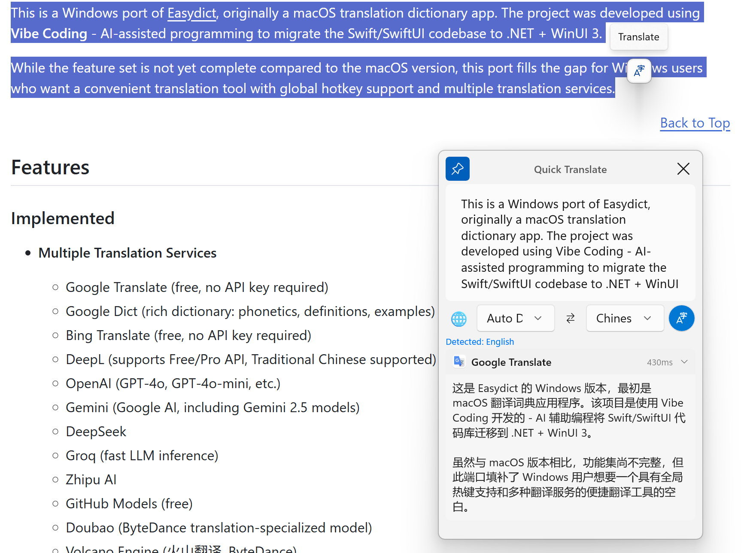Viewport: 756px width, 553px height.
Task: Click the Translate tooltip button
Action: point(638,37)
